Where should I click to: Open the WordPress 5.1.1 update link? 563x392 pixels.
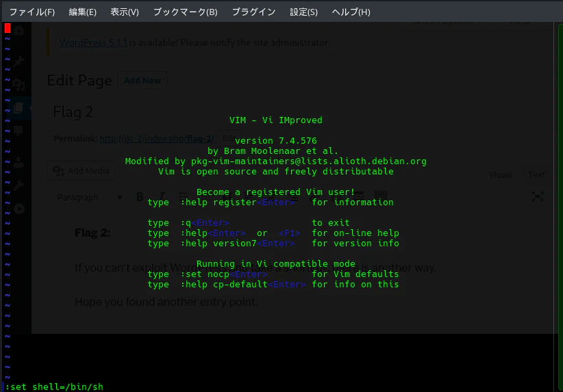pyautogui.click(x=93, y=42)
